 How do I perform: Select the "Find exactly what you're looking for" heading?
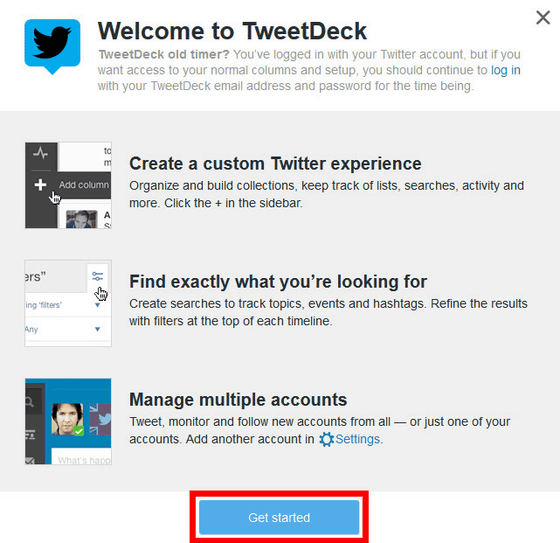(x=278, y=282)
